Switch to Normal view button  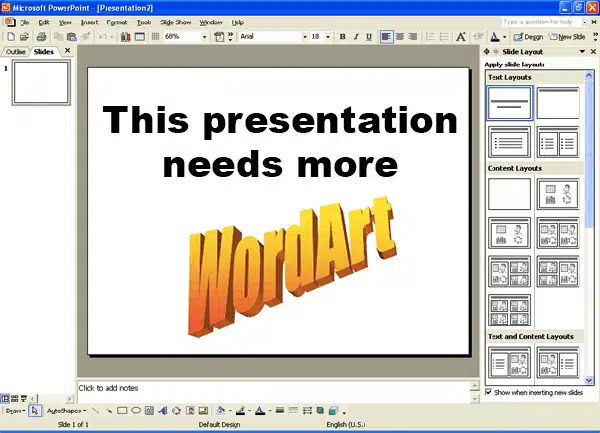coord(5,399)
